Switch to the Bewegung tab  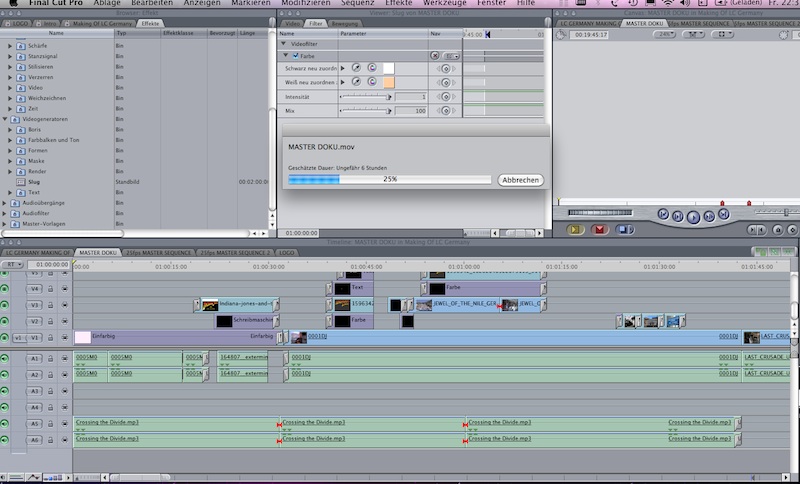click(x=346, y=22)
